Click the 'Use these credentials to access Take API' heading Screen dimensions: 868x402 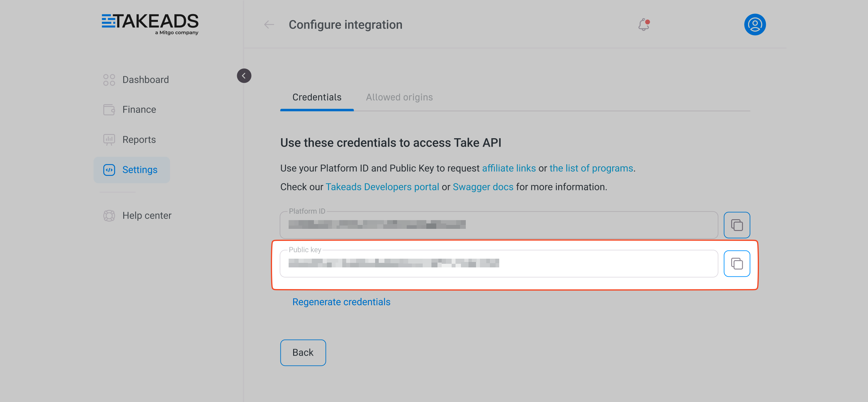390,143
